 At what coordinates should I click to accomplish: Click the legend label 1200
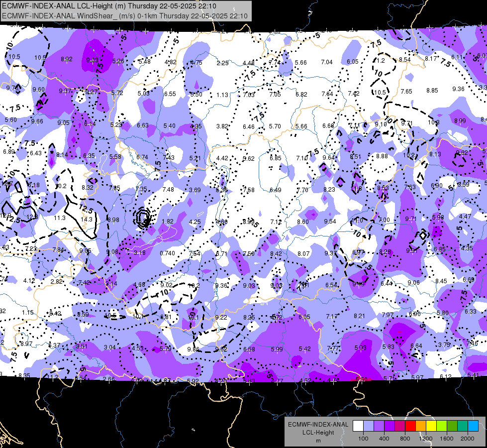[x=425, y=439]
